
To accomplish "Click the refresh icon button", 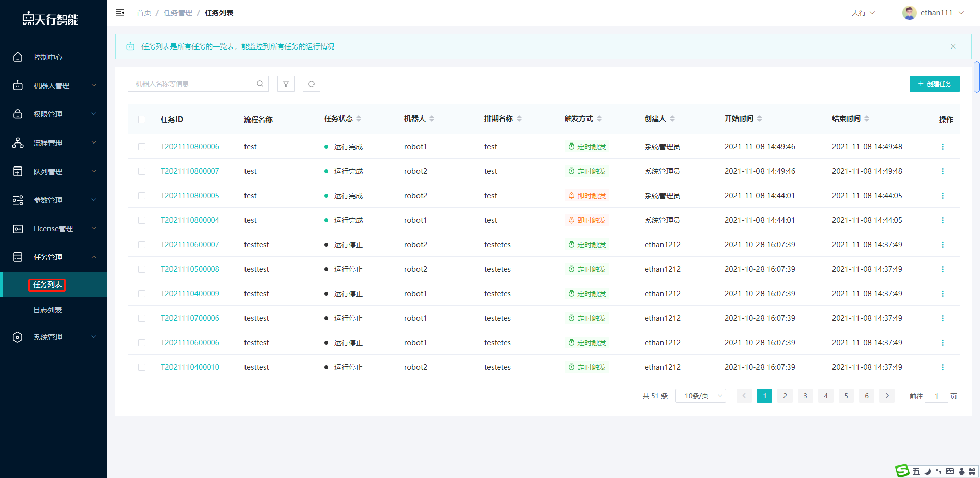I will click(x=311, y=84).
